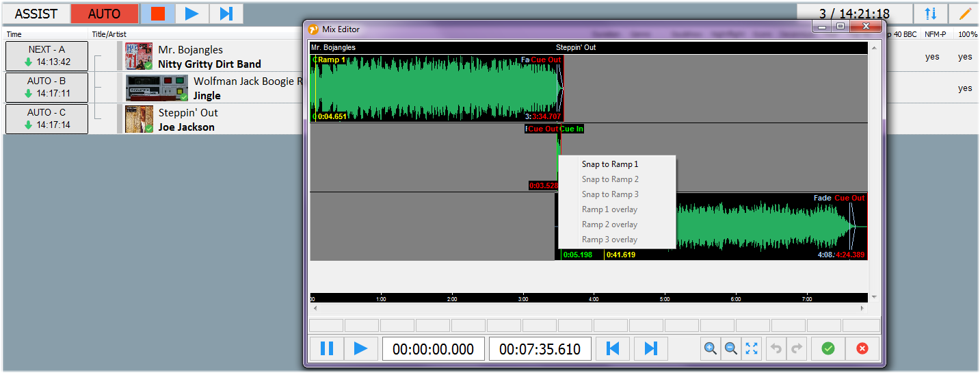980x373 pixels.
Task: Confirm the mix with the green checkmark
Action: pos(828,349)
